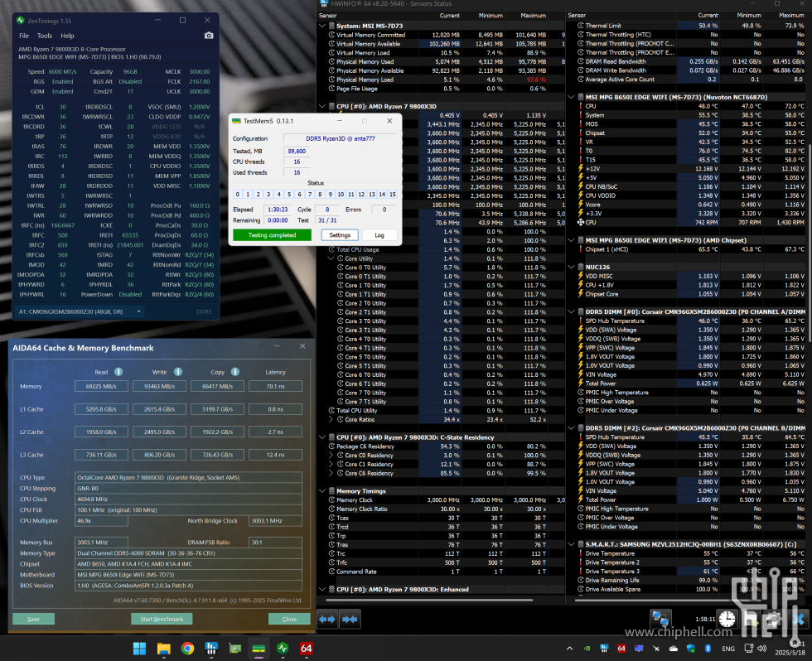Screen dimensions: 812x661
Task: Collapse DDR5 DIMM [#0] Corsair group
Action: click(x=572, y=311)
